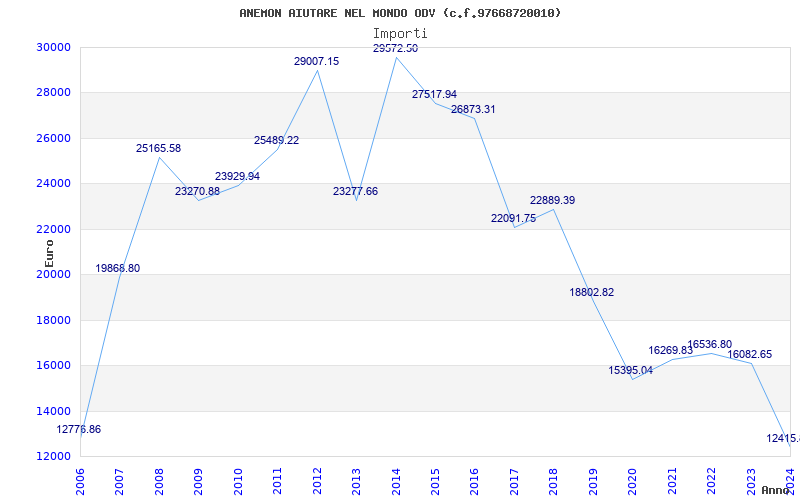The height and width of the screenshot is (500, 800).
Task: Click the 12776.86 value label
Action: coord(79,430)
